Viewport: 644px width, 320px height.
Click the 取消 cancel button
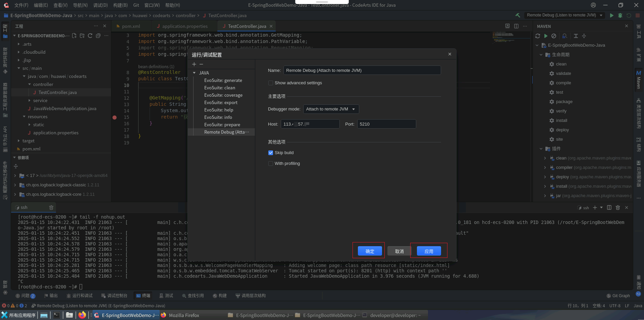399,251
